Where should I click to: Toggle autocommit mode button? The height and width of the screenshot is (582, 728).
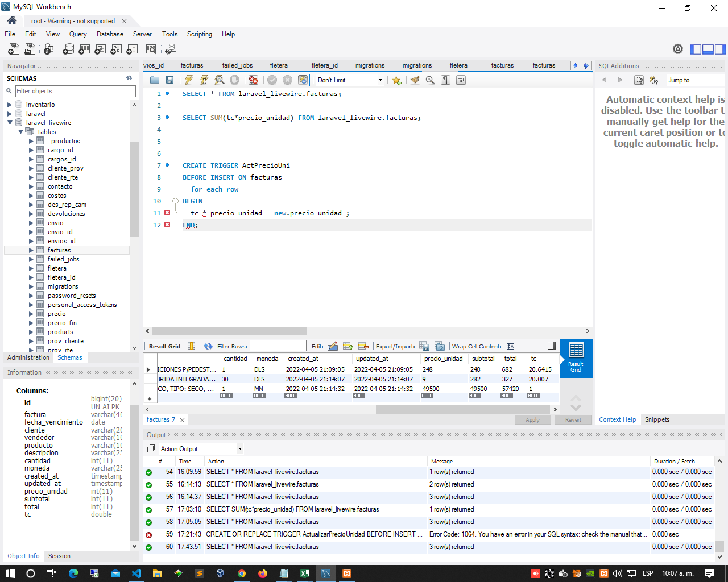coord(303,80)
